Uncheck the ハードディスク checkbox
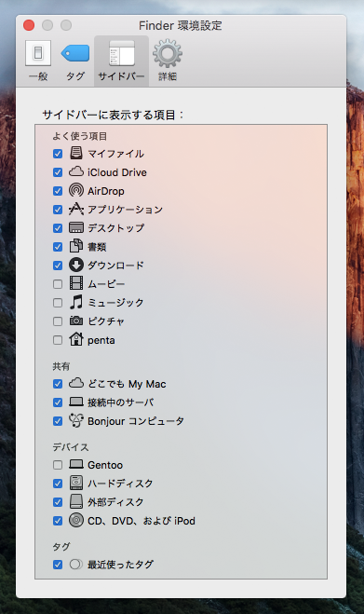Image resolution: width=364 pixels, height=614 pixels. click(x=58, y=484)
